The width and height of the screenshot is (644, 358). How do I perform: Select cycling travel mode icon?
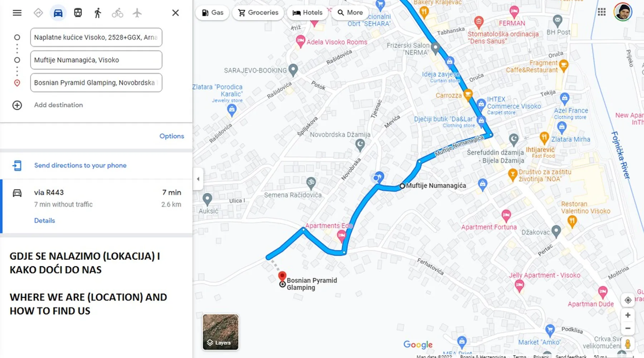click(117, 13)
